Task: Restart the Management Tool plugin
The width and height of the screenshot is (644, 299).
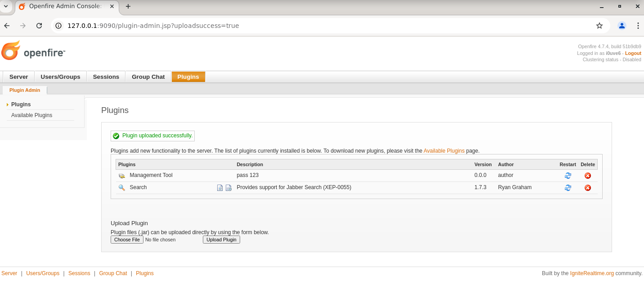Action: coord(568,176)
